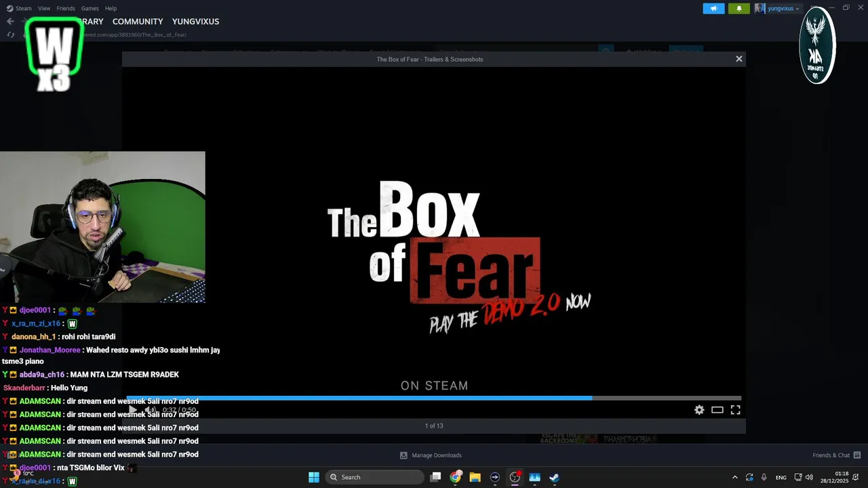Image resolution: width=868 pixels, height=488 pixels.
Task: Open the video settings gear
Action: click(x=699, y=410)
